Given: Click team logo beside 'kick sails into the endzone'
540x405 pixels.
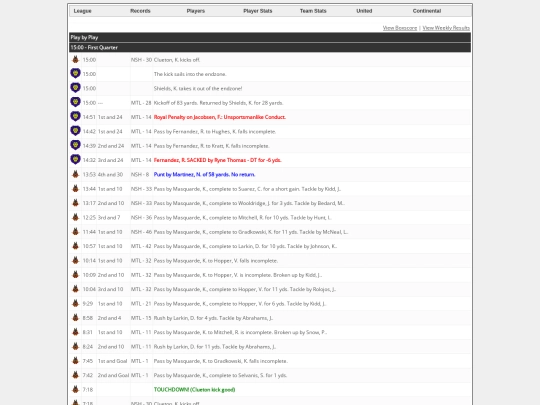Looking at the screenshot, I should 75,74.
